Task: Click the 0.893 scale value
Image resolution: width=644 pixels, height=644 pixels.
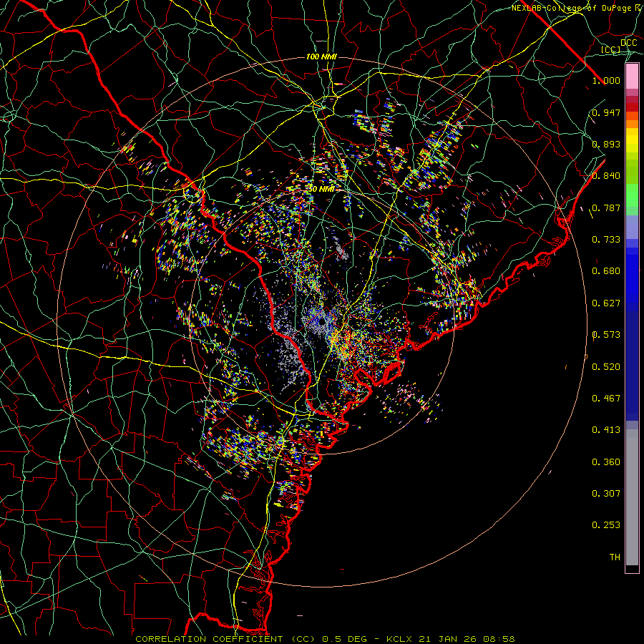Action: click(606, 144)
